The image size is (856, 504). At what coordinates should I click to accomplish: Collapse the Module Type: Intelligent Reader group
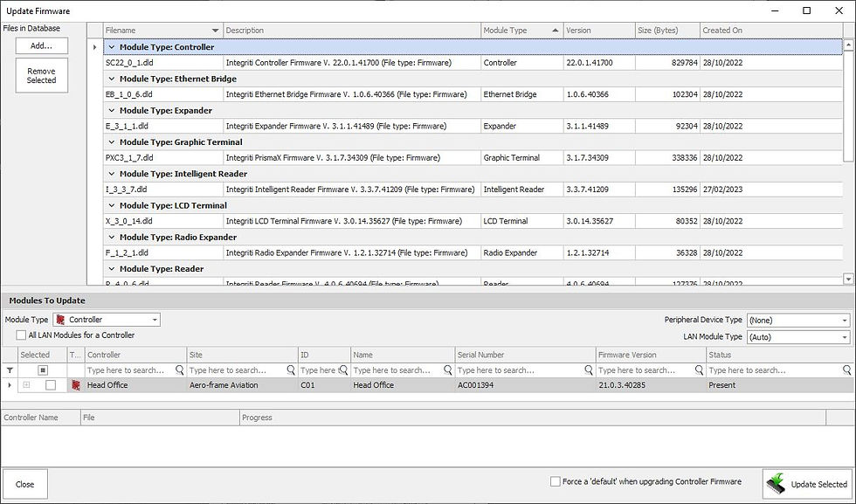112,174
